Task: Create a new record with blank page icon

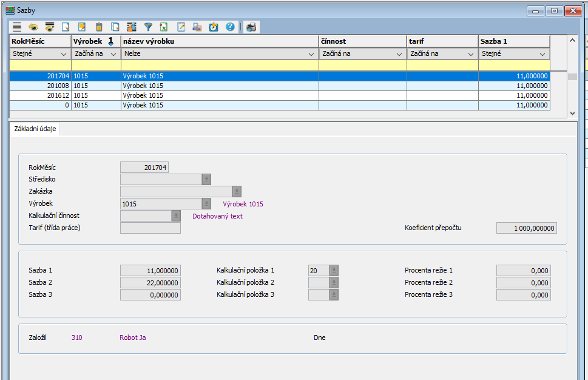Action: coord(66,27)
